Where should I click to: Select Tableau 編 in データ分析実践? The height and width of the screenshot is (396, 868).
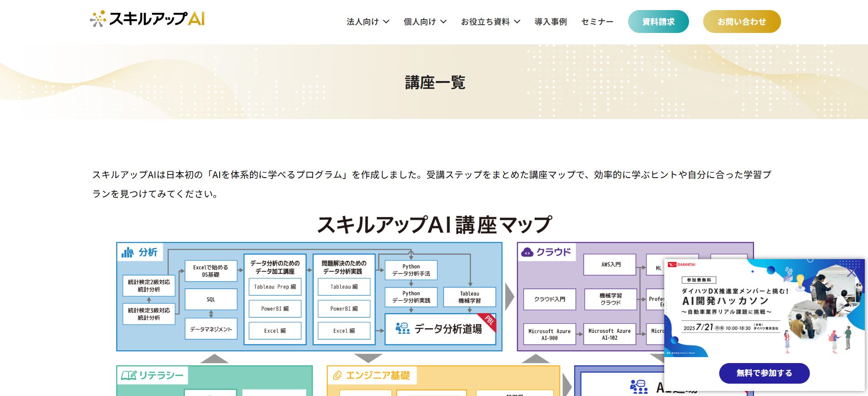[x=344, y=287]
